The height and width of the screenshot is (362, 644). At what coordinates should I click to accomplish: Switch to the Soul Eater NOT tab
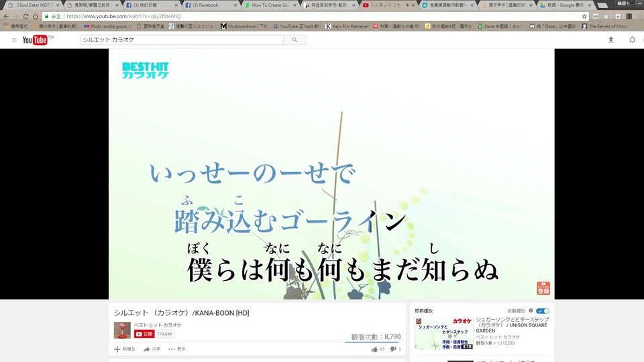31,5
